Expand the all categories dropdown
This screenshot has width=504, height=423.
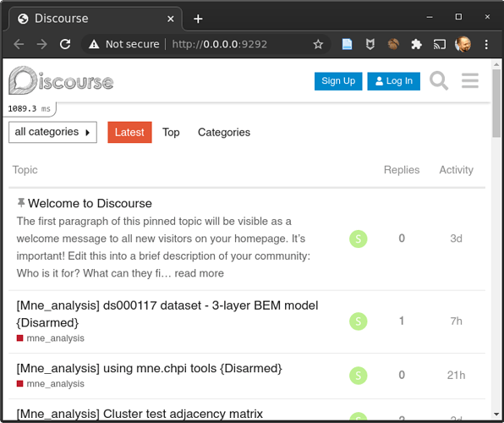[x=52, y=132]
